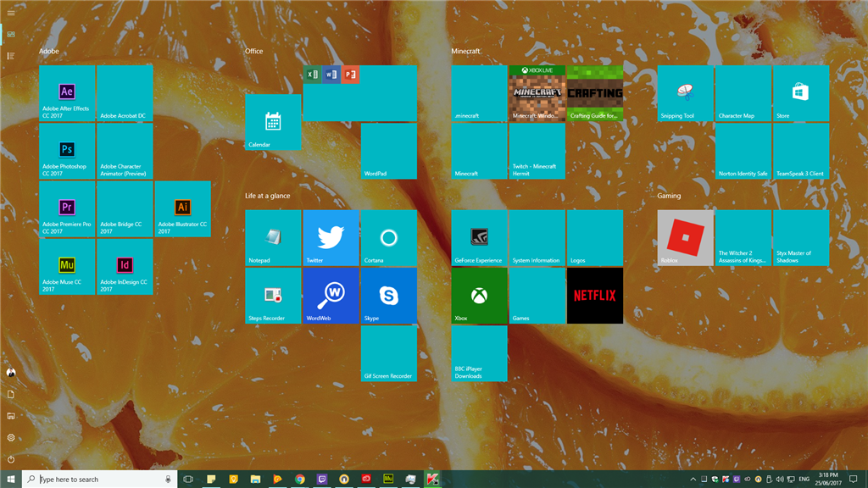The width and height of the screenshot is (868, 488).
Task: Launch the Adobe Bridge CC 2017 tile
Action: click(x=125, y=208)
